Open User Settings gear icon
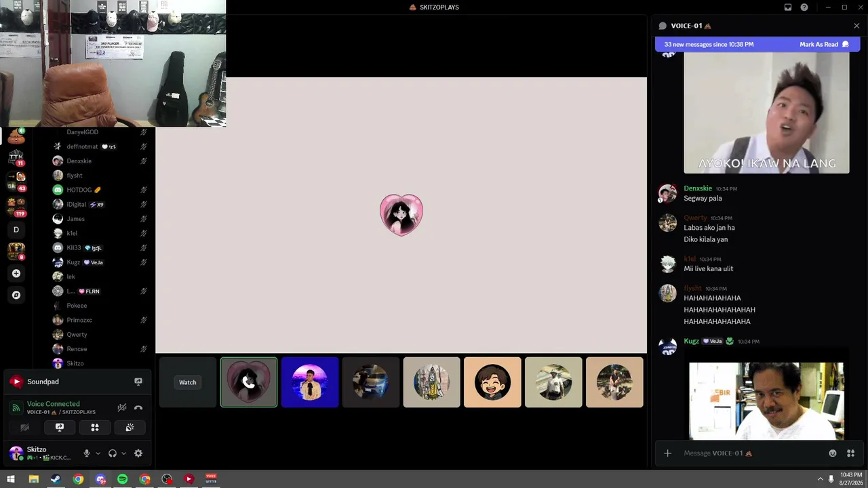This screenshot has width=868, height=488. pyautogui.click(x=138, y=453)
